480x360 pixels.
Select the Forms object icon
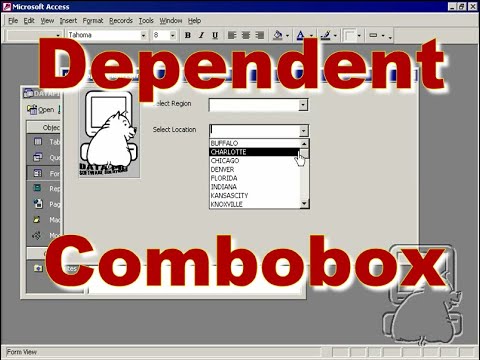(x=38, y=173)
